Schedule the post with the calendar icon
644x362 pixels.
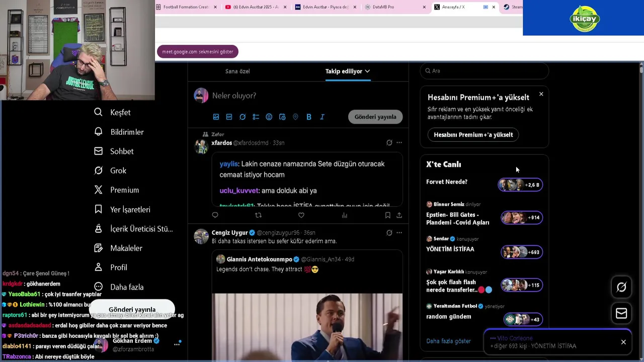pyautogui.click(x=282, y=117)
